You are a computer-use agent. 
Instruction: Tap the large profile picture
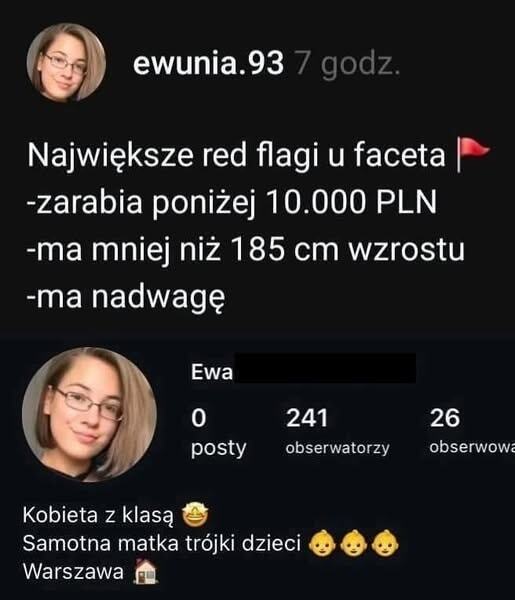(x=90, y=414)
